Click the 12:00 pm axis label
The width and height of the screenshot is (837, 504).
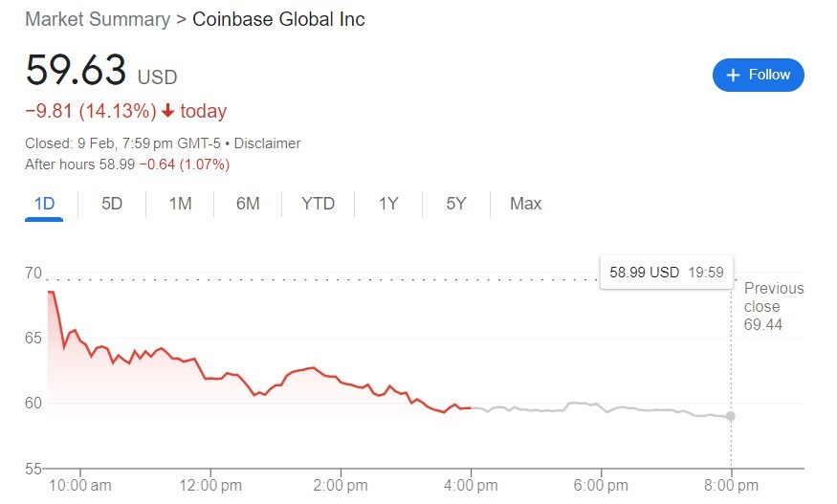tap(210, 485)
